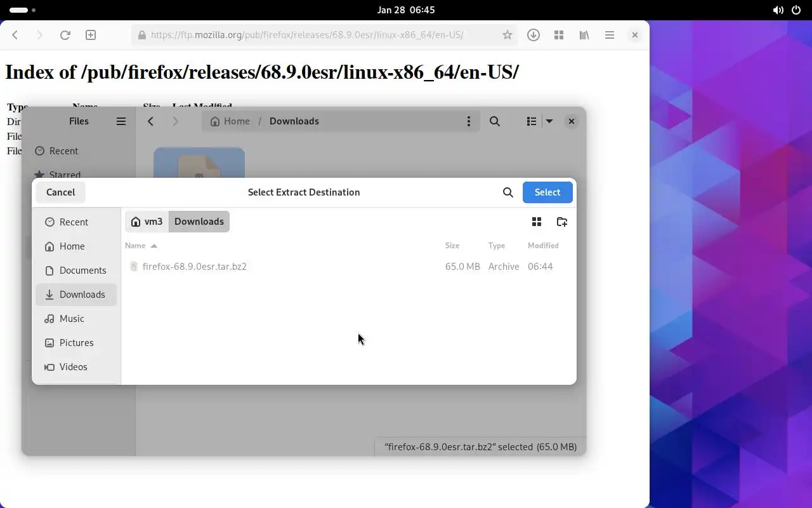This screenshot has width=812, height=508.
Task: Open the browser library bookmarks icon
Action: [584, 35]
